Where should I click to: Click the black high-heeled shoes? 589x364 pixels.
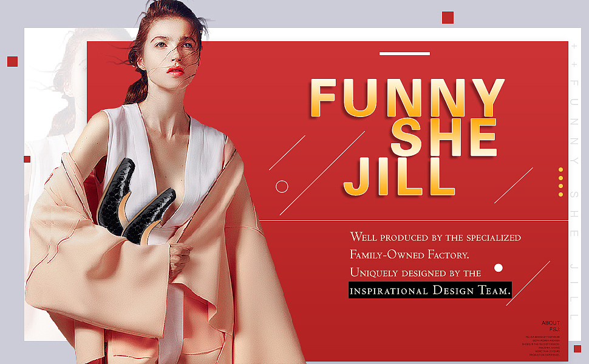(135, 202)
